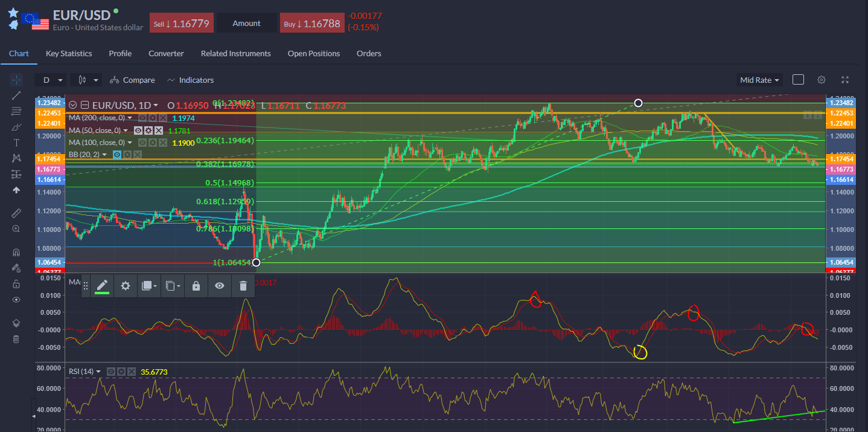The height and width of the screenshot is (432, 868).
Task: Select the trend line drawing tool
Action: tap(16, 95)
